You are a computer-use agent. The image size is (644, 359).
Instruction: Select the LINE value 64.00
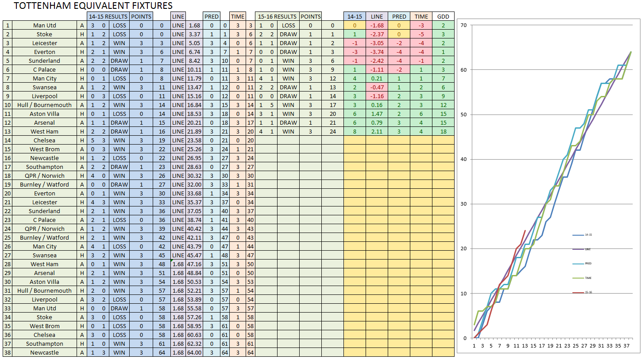coord(195,352)
